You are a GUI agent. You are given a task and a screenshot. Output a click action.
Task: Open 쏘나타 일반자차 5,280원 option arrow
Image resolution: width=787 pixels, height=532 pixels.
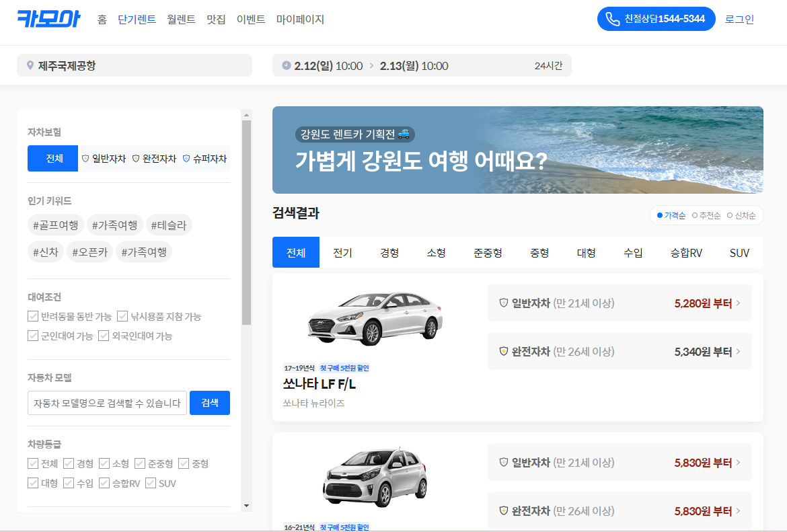[739, 303]
